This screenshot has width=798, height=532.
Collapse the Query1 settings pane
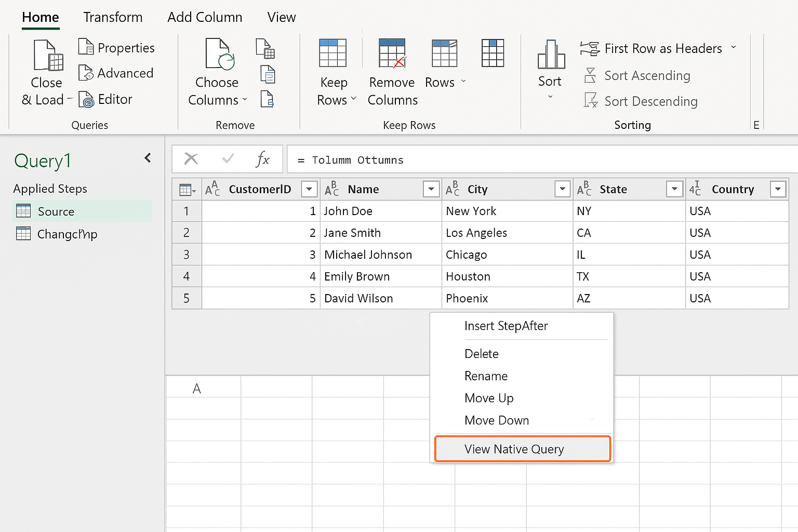pos(148,158)
